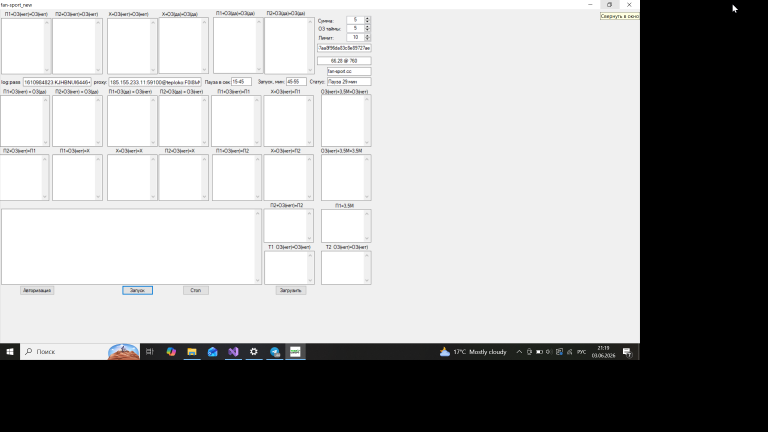Decrease the Лимит spinner value
Screen dimensions: 768x432
point(367,39)
